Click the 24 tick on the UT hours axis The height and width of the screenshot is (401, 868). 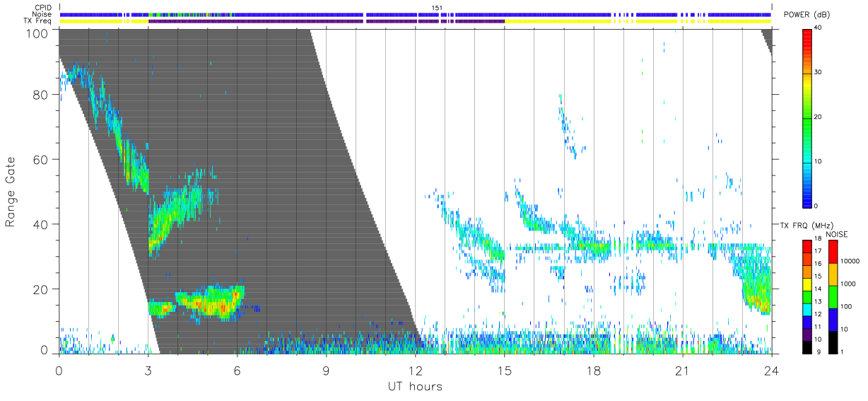[771, 369]
